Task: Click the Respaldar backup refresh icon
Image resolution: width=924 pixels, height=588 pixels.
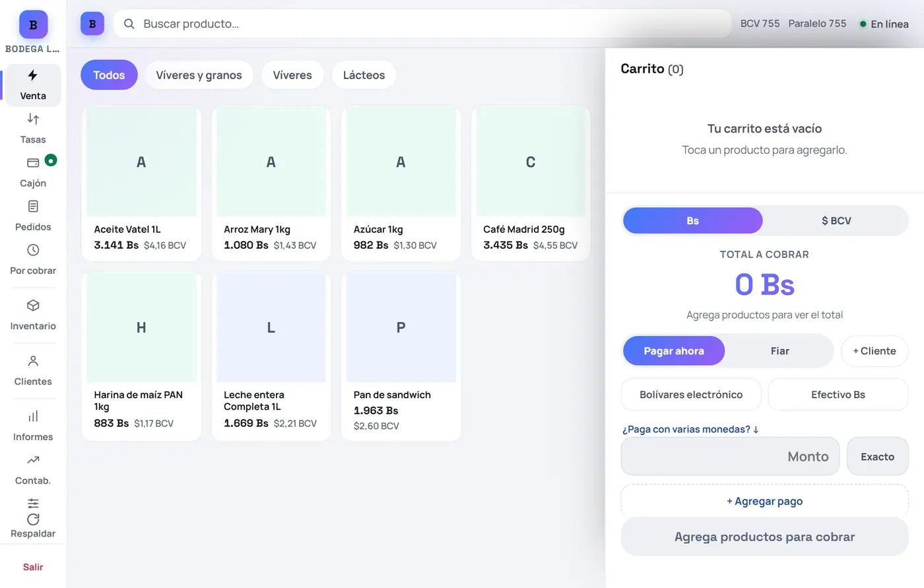Action: 33,519
